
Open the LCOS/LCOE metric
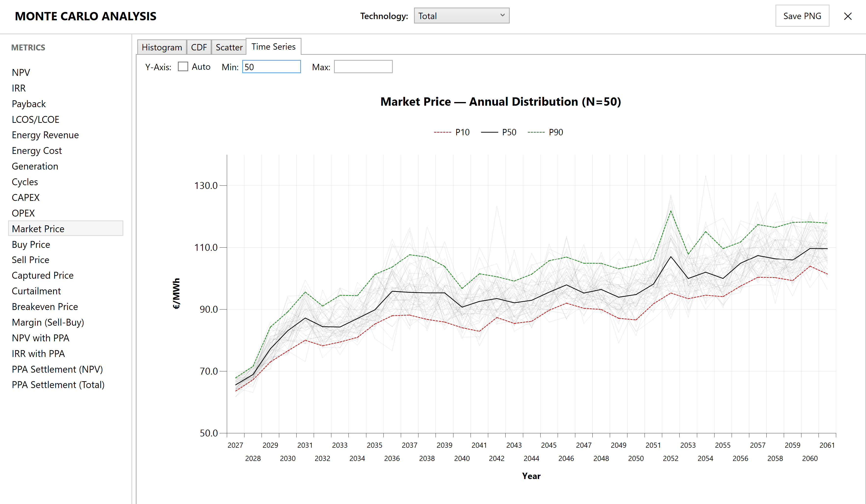tap(35, 119)
